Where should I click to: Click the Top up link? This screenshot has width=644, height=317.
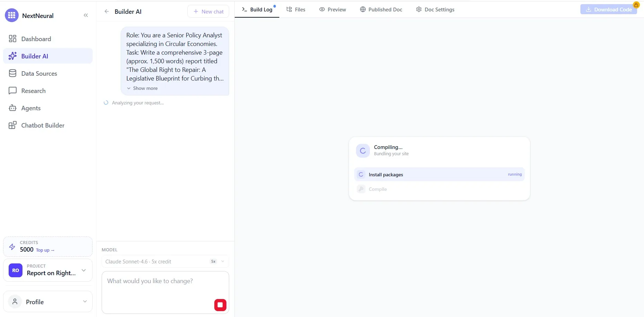coord(45,250)
